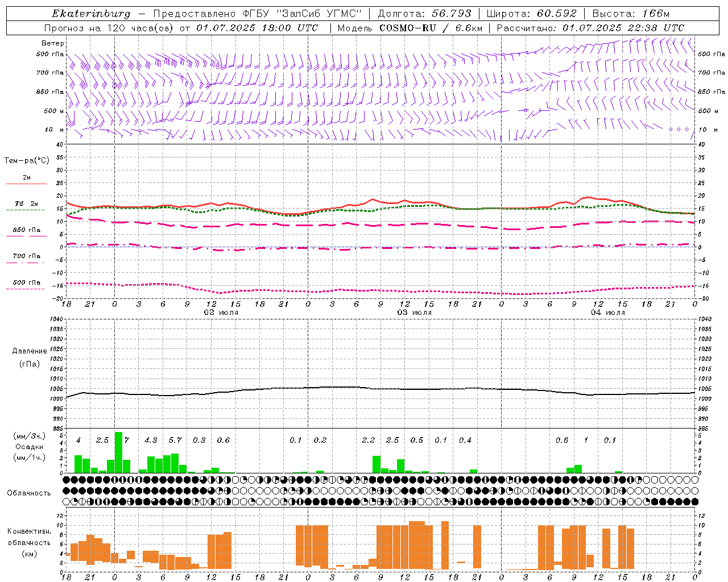Select the "04 июля" date label
Screen dimensions: 728x582
point(608,313)
